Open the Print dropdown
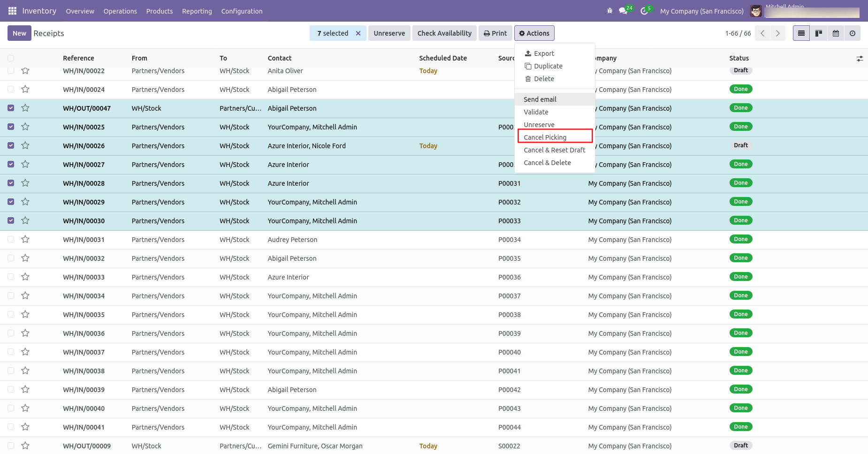Image resolution: width=868 pixels, height=454 pixels. [x=495, y=33]
